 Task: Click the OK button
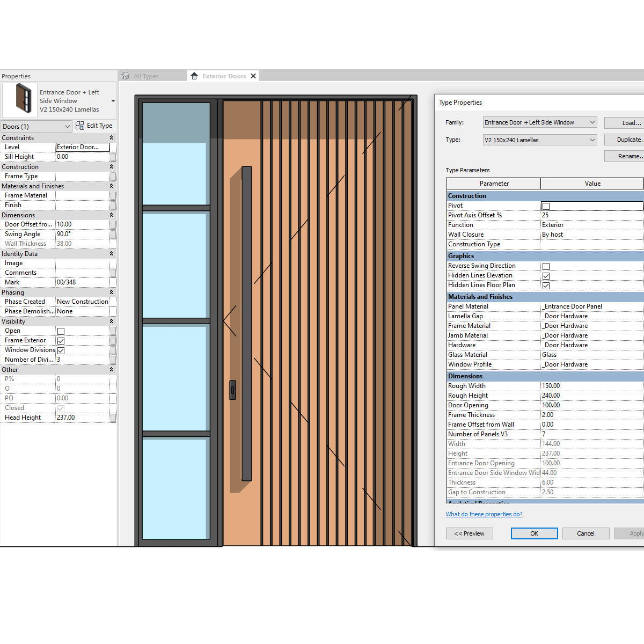[534, 533]
